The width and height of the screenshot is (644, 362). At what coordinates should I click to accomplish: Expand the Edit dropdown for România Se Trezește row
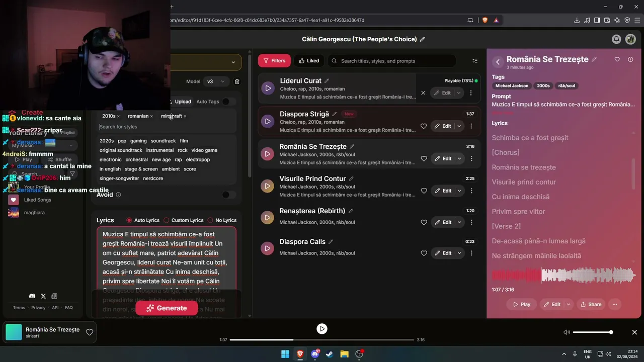pos(459,158)
